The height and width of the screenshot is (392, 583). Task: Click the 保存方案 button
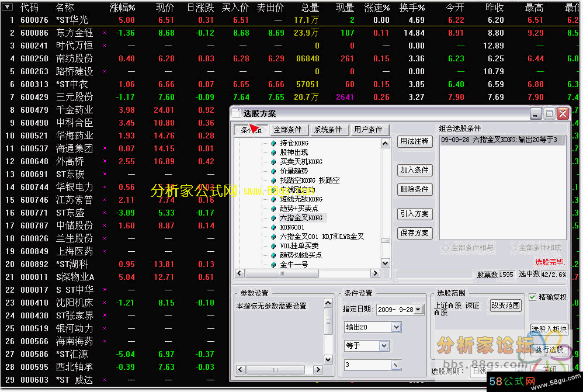(415, 233)
